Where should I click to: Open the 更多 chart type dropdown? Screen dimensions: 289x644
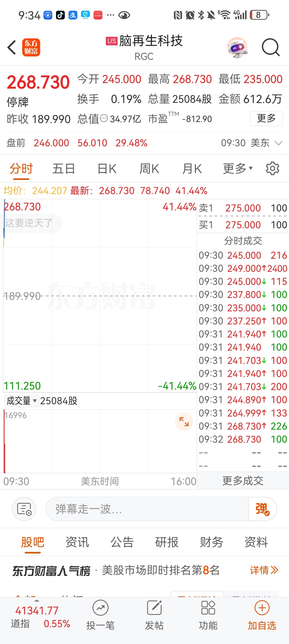[x=238, y=168]
